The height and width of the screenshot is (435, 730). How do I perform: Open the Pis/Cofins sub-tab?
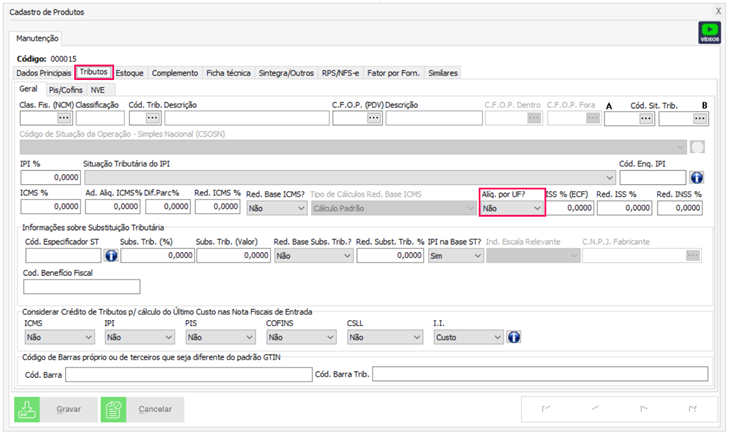pyautogui.click(x=67, y=89)
